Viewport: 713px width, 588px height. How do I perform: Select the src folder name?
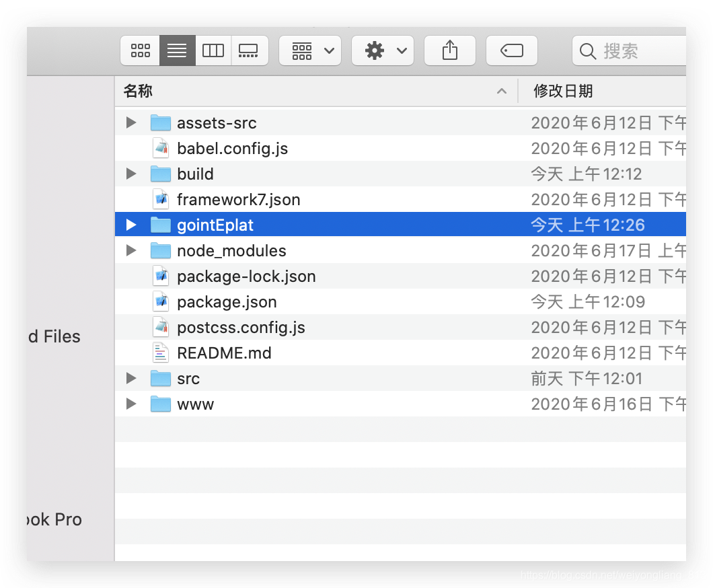tap(188, 379)
